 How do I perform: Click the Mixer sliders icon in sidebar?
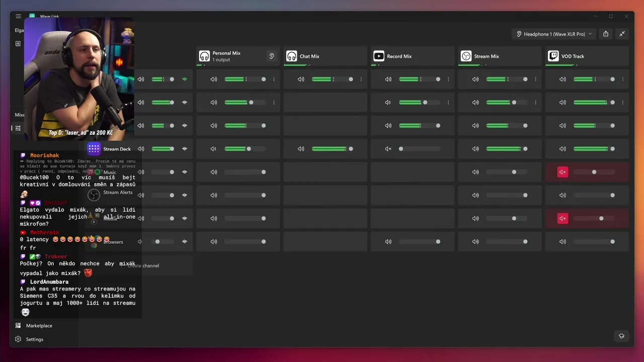[x=18, y=128]
